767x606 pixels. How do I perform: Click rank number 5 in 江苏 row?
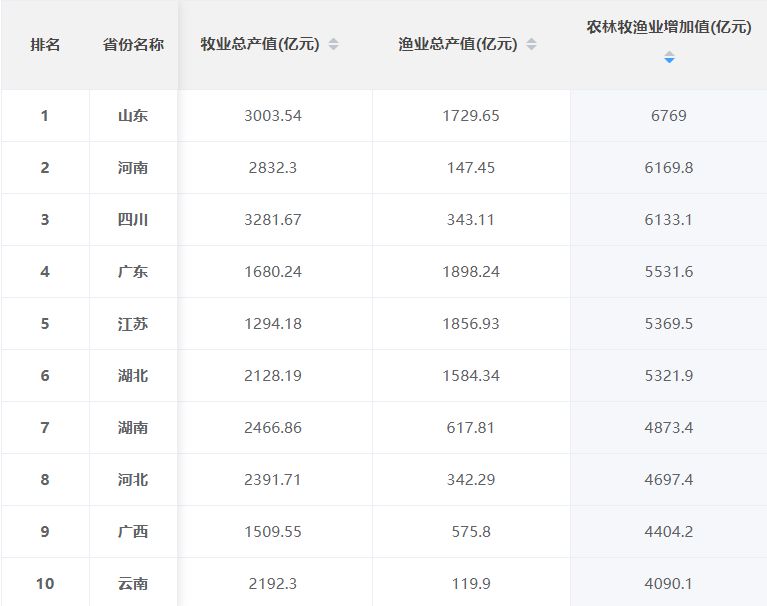click(x=45, y=324)
